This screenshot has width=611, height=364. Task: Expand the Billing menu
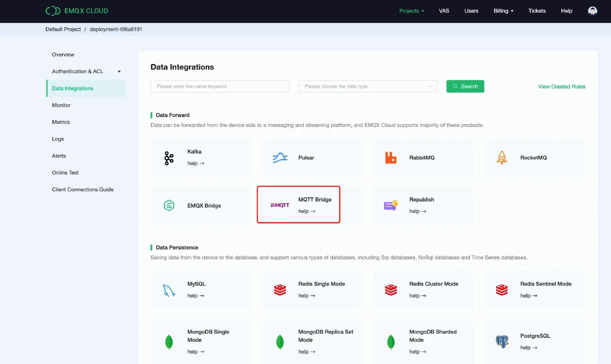point(503,11)
